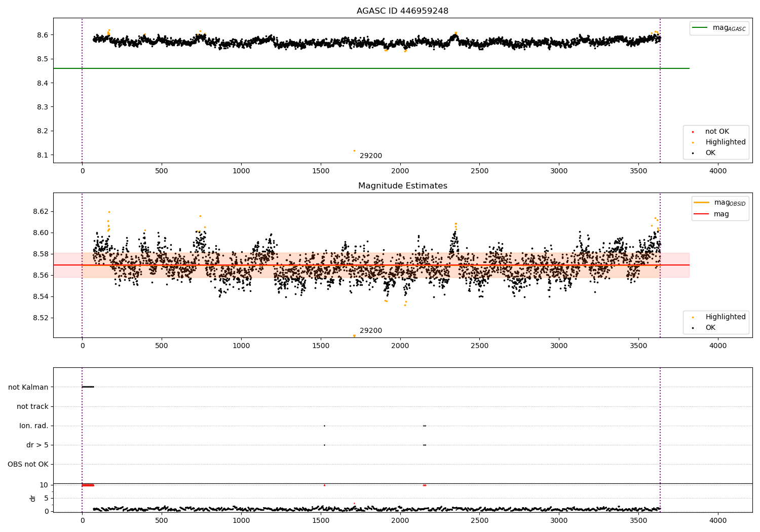Select mag OBSID legend label in middle plot

[730, 203]
